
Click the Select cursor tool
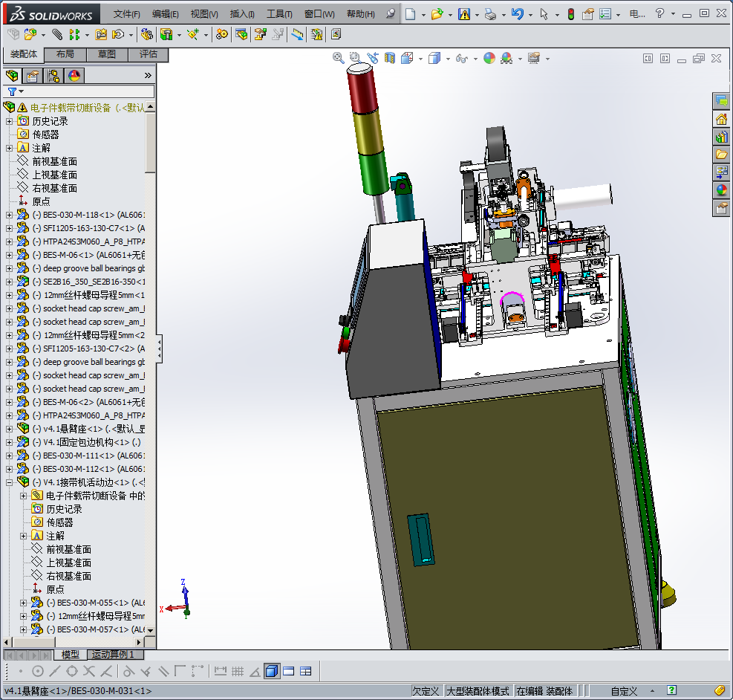pyautogui.click(x=544, y=14)
